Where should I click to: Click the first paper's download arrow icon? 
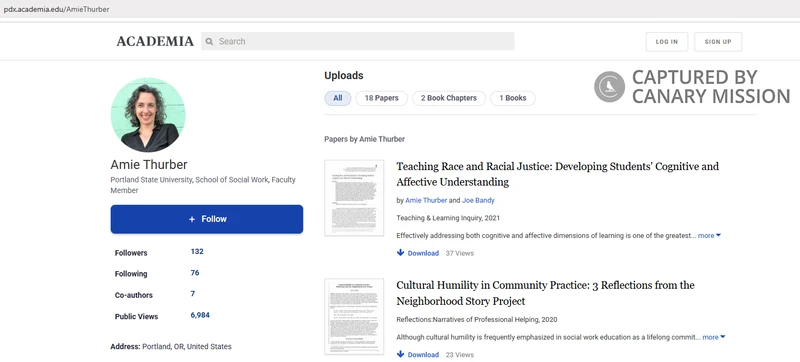click(x=401, y=252)
